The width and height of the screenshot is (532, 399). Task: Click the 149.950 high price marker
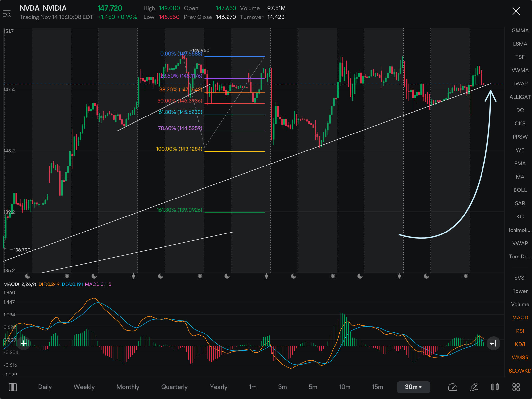click(x=201, y=50)
